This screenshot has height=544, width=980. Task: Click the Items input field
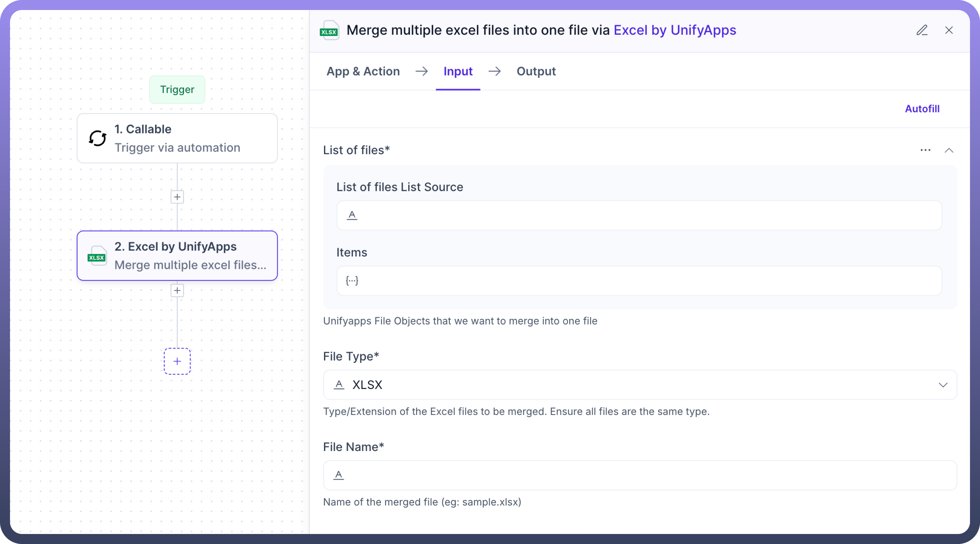(x=639, y=281)
